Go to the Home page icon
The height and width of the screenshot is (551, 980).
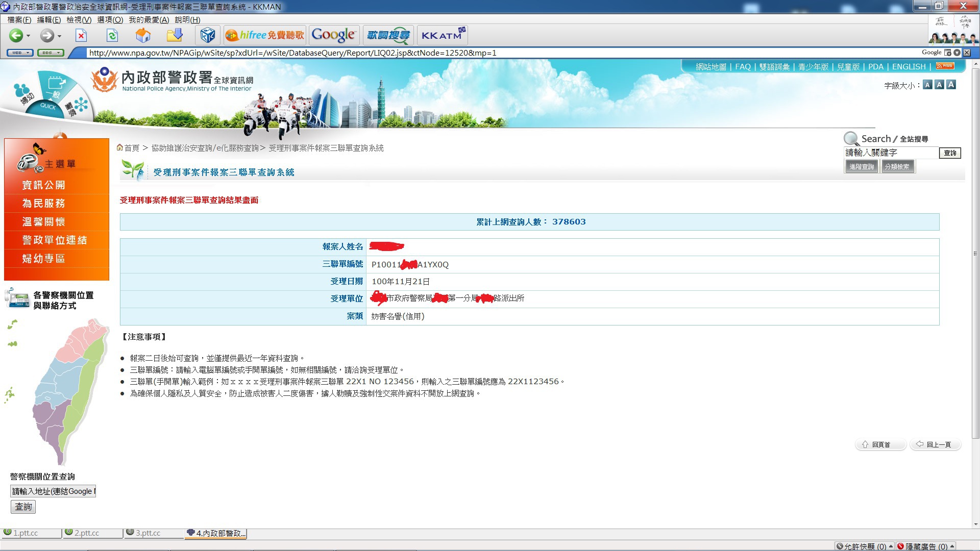[x=143, y=35]
